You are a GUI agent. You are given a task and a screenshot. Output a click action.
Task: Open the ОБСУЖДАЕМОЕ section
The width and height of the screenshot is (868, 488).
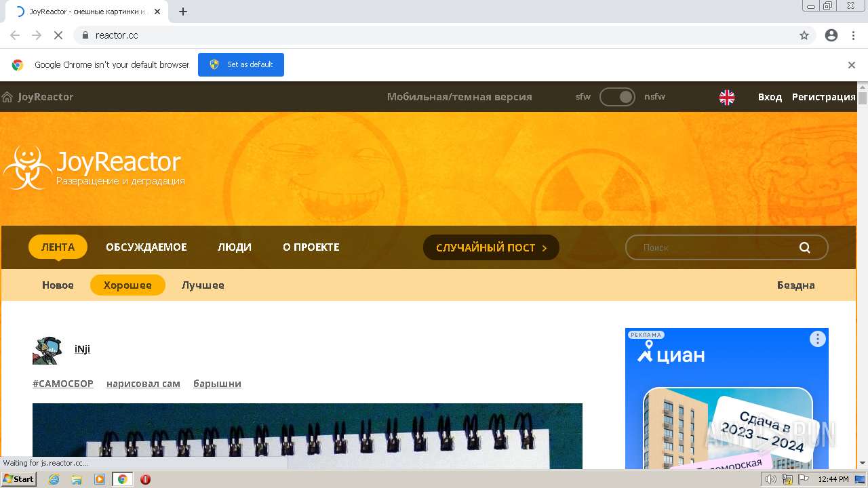pos(146,247)
